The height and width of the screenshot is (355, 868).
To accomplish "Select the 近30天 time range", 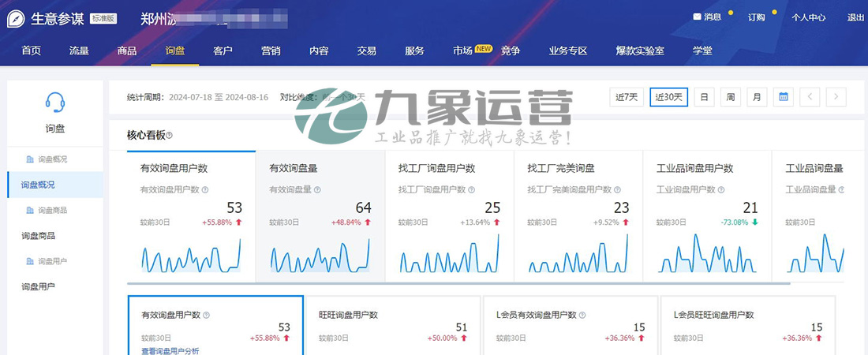I will [668, 97].
